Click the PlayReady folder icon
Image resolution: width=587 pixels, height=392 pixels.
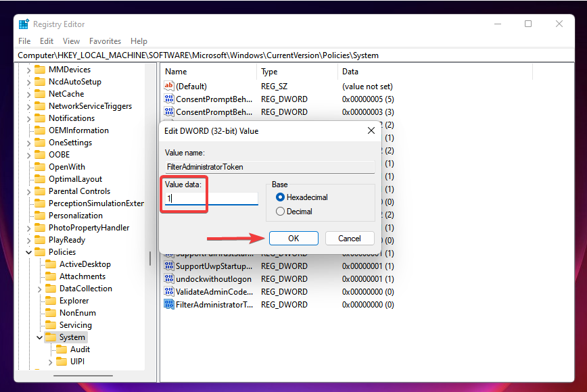coord(40,240)
